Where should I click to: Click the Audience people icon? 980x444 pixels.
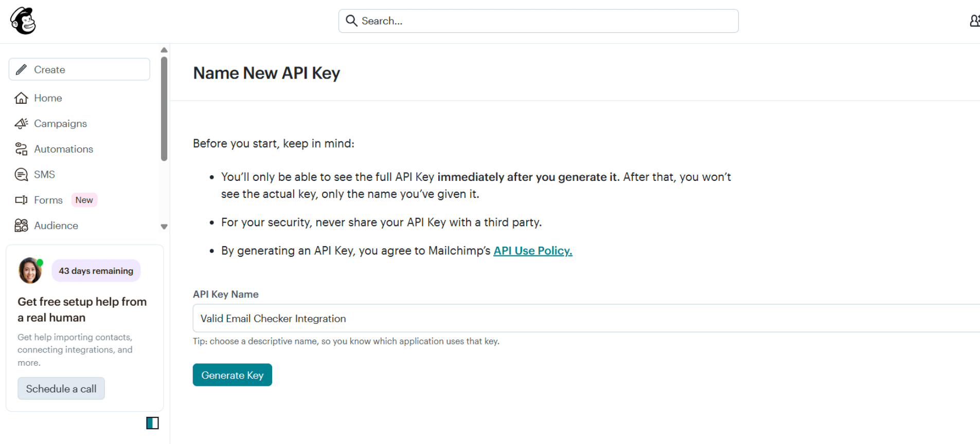point(21,226)
